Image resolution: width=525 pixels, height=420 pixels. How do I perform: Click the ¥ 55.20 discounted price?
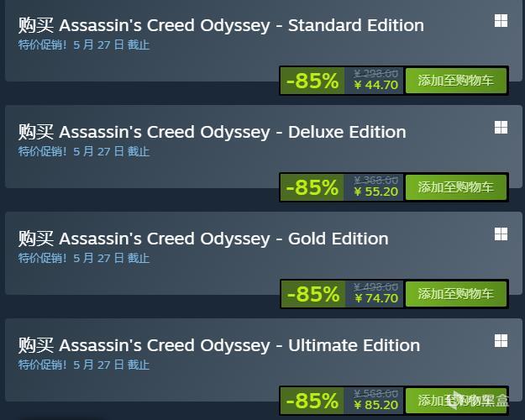pyautogui.click(x=376, y=192)
